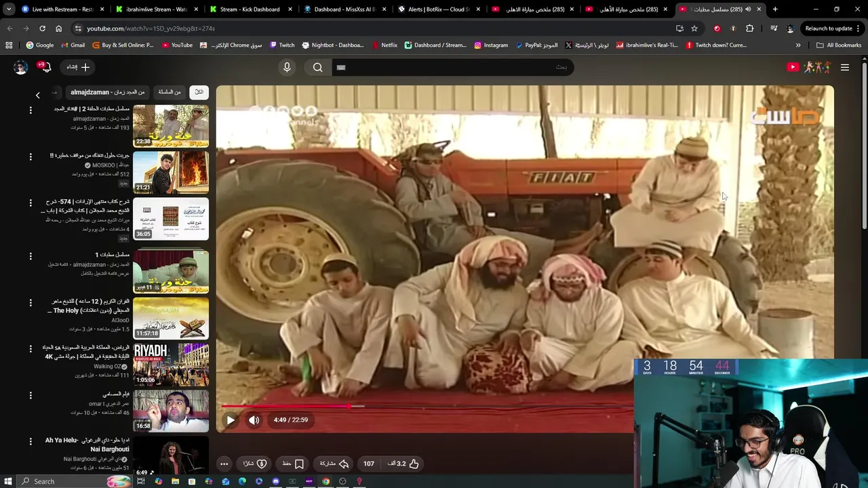Open the account avatar menu
The height and width of the screenshot is (488, 868).
pos(20,67)
